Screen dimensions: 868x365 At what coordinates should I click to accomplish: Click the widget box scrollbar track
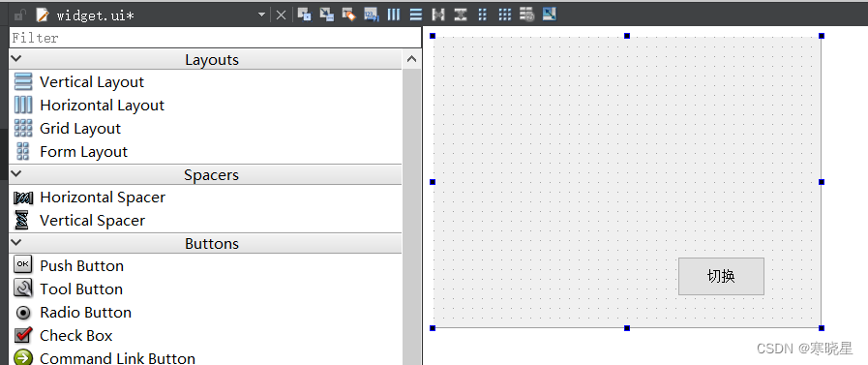pyautogui.click(x=411, y=217)
